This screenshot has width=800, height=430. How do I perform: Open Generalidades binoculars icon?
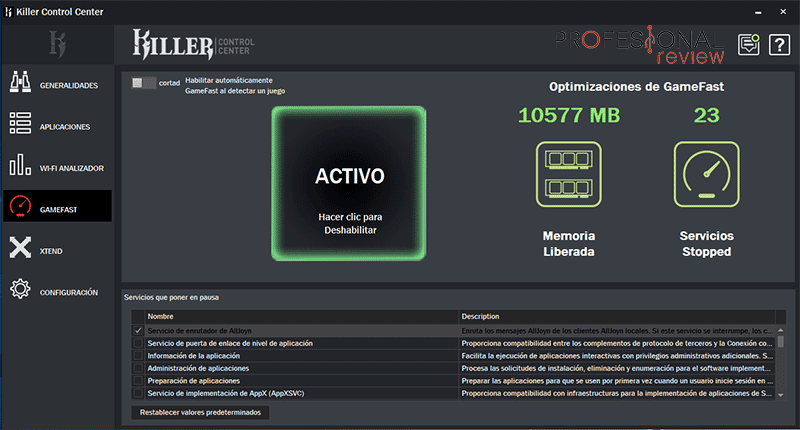(x=20, y=82)
